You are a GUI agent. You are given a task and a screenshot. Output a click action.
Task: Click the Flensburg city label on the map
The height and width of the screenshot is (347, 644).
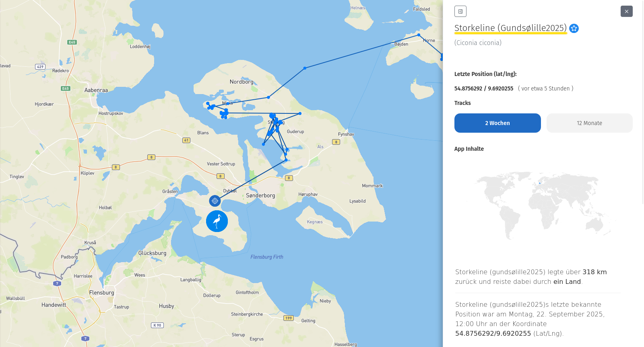coord(101,293)
